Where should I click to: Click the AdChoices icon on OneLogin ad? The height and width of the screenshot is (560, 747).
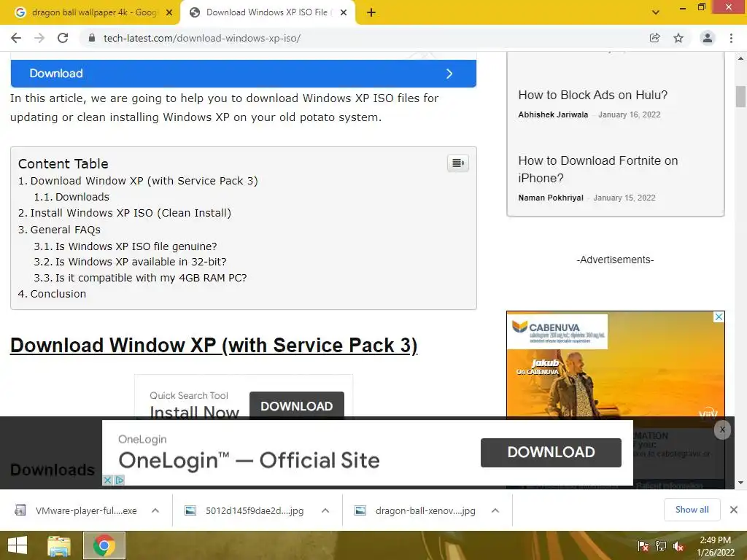[x=120, y=480]
